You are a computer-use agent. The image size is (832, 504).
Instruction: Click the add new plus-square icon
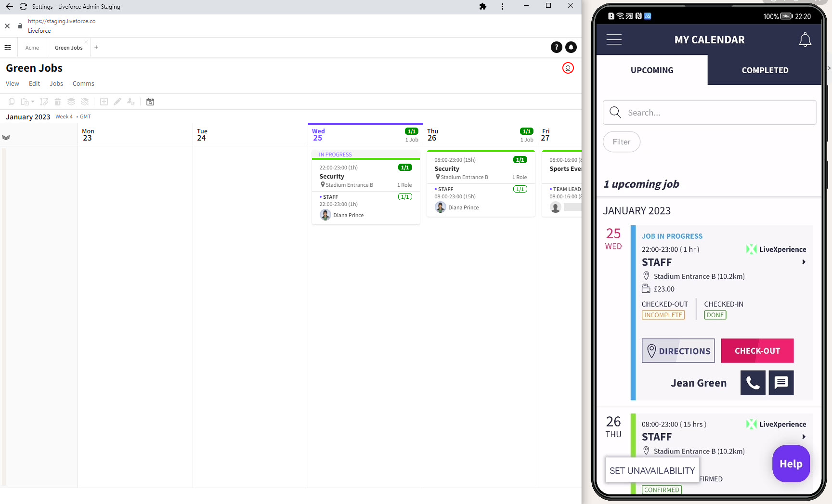click(x=104, y=102)
